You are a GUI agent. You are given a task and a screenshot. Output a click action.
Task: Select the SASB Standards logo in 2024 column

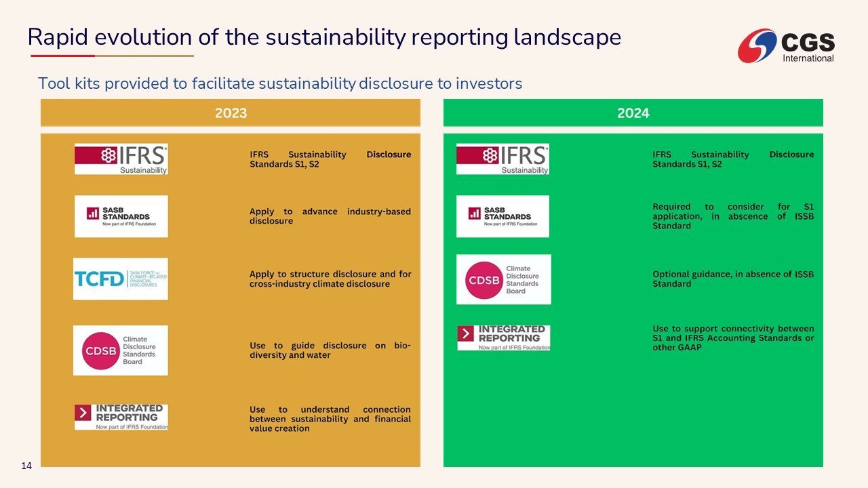[x=502, y=216]
